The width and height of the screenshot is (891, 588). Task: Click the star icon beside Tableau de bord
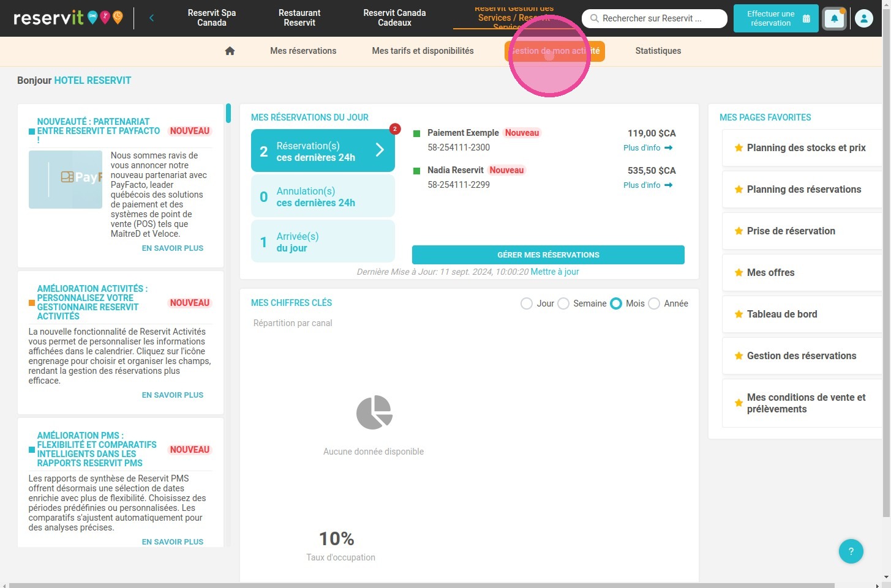click(739, 314)
